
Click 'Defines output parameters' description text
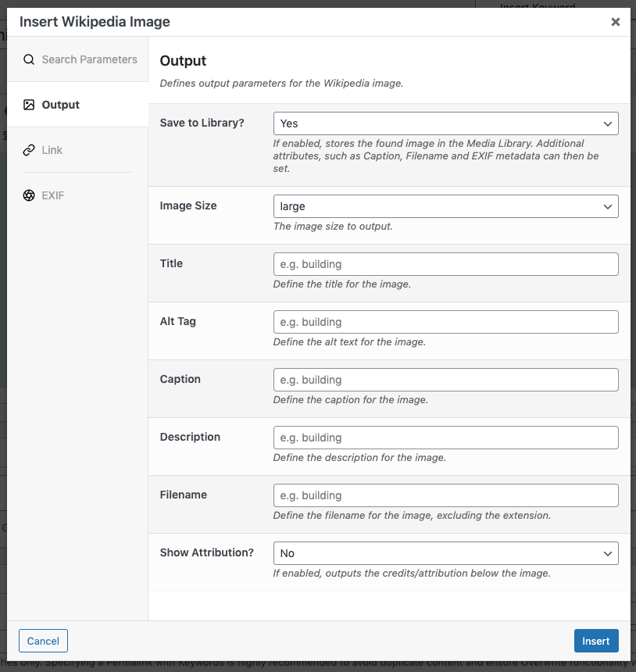coord(281,83)
